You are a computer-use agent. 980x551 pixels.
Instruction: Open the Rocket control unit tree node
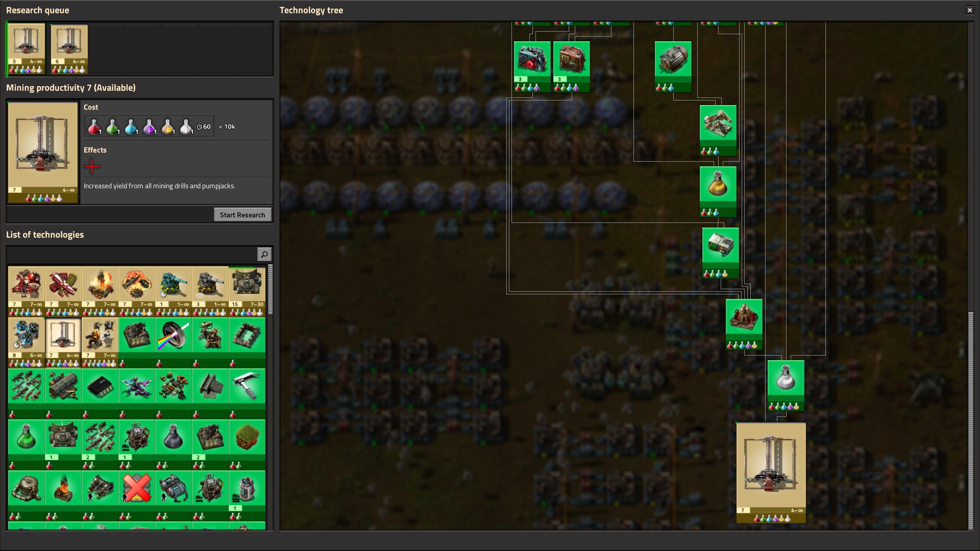721,253
